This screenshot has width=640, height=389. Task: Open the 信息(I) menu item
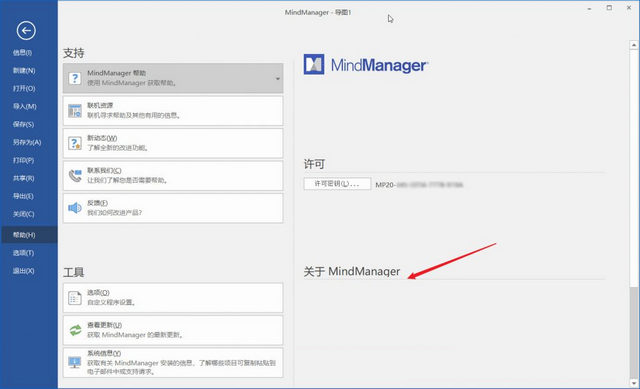pyautogui.click(x=22, y=53)
